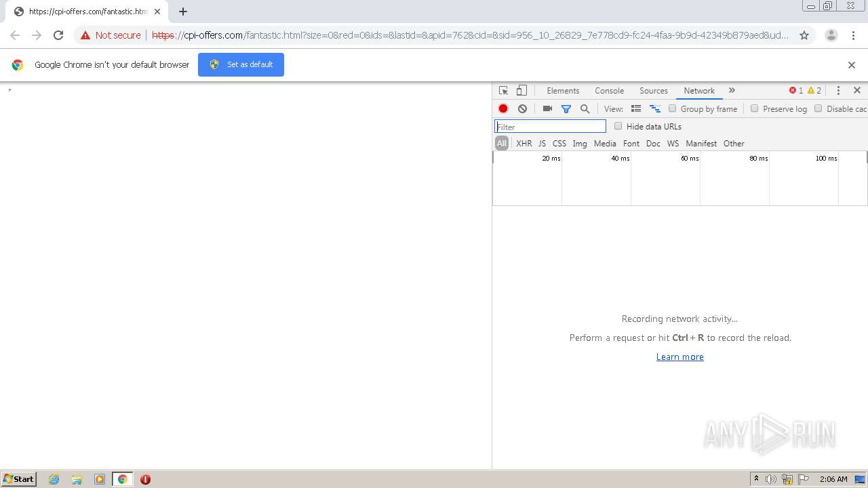Toggle the waterfall overview view icon
The height and width of the screenshot is (488, 868).
(655, 108)
